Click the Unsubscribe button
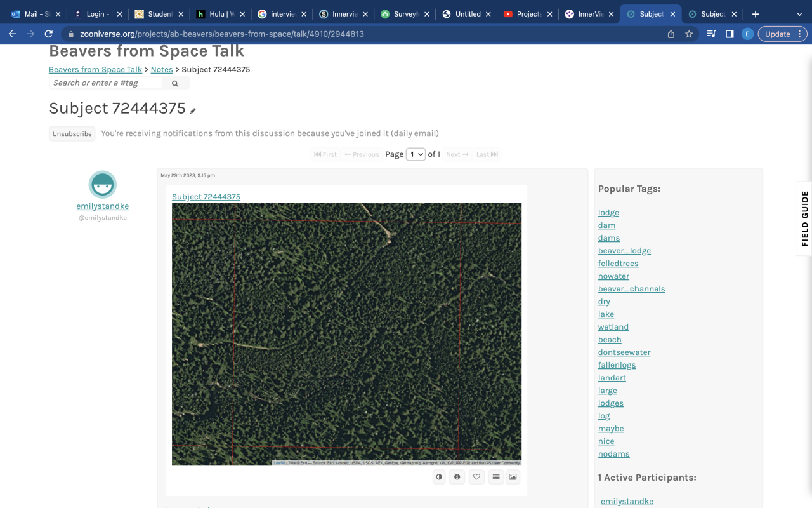 72,134
